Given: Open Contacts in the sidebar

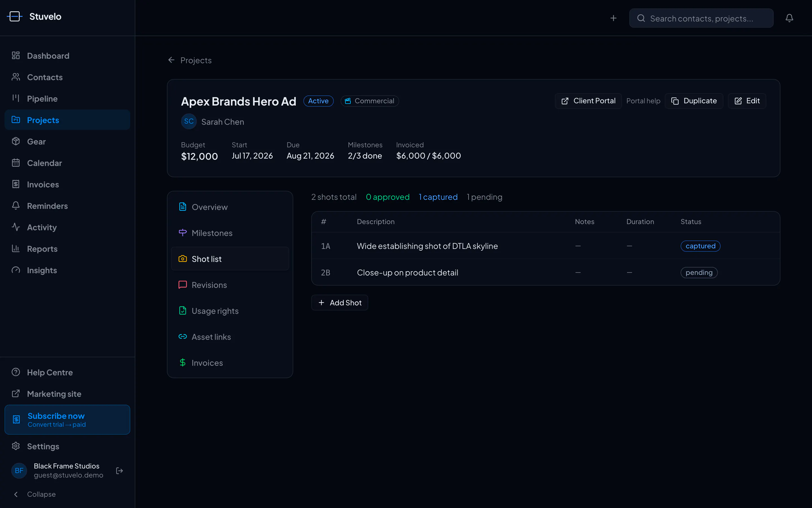Looking at the screenshot, I should click(x=67, y=77).
